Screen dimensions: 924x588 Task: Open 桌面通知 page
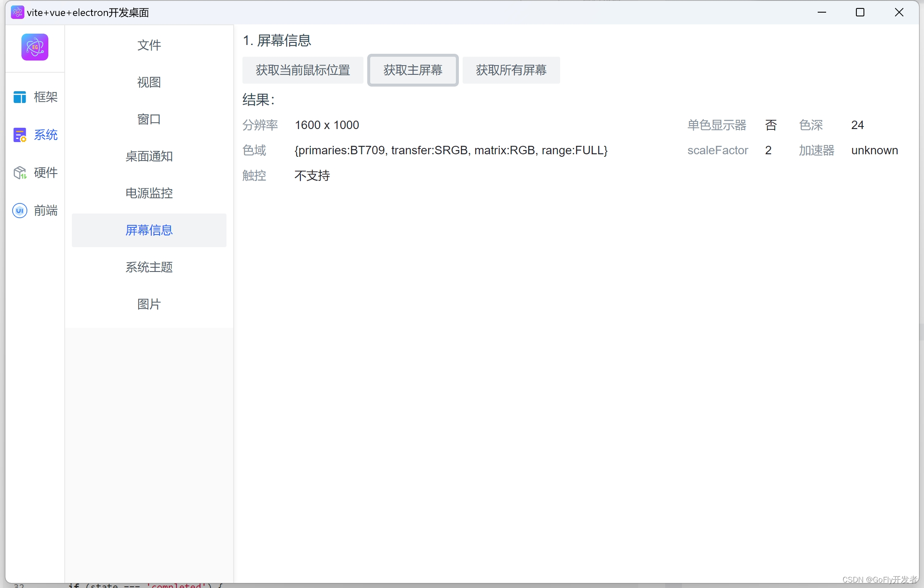[x=149, y=156]
